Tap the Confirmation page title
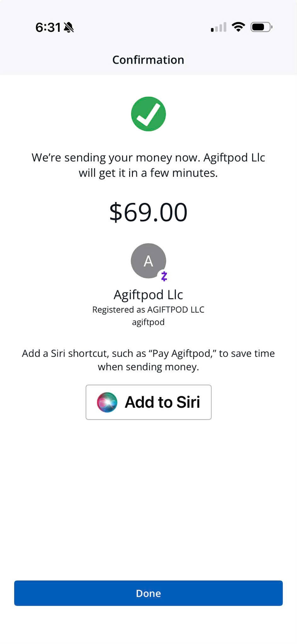297x644 pixels. pyautogui.click(x=148, y=60)
